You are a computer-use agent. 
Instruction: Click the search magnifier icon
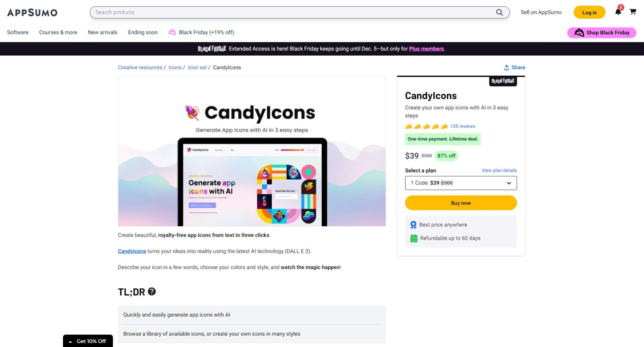pyautogui.click(x=499, y=12)
